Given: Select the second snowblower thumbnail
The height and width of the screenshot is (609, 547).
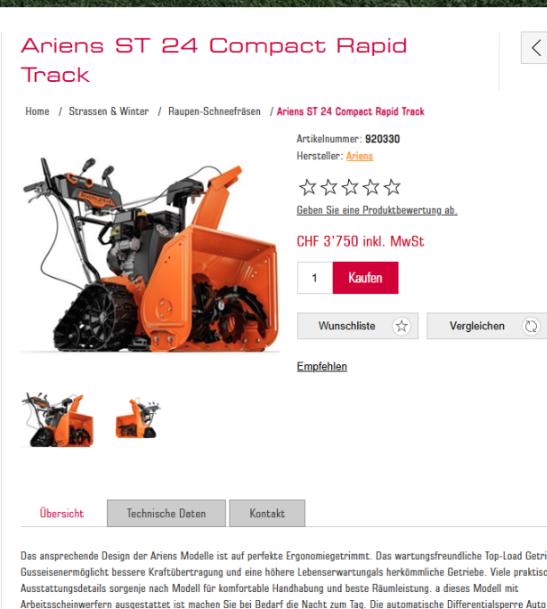Looking at the screenshot, I should [x=138, y=419].
